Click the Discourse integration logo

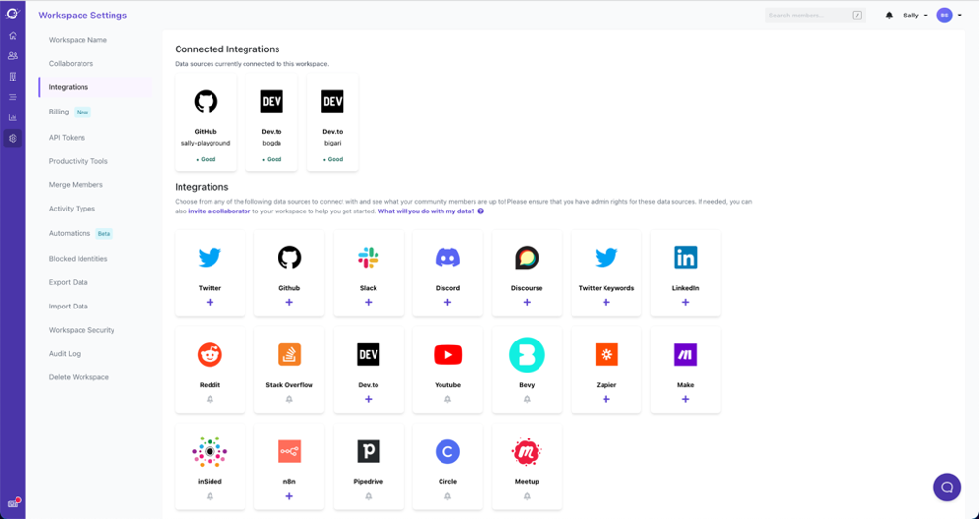click(527, 257)
